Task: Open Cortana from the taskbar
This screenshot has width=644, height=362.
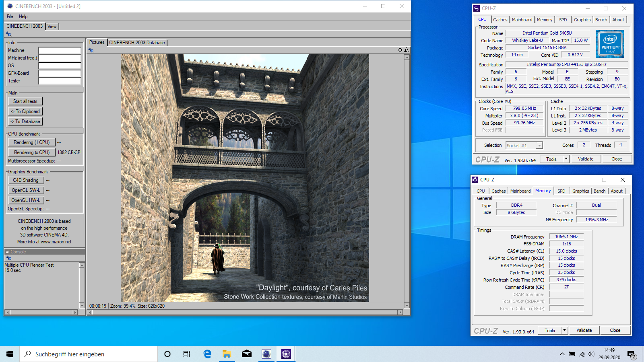Action: pyautogui.click(x=167, y=354)
